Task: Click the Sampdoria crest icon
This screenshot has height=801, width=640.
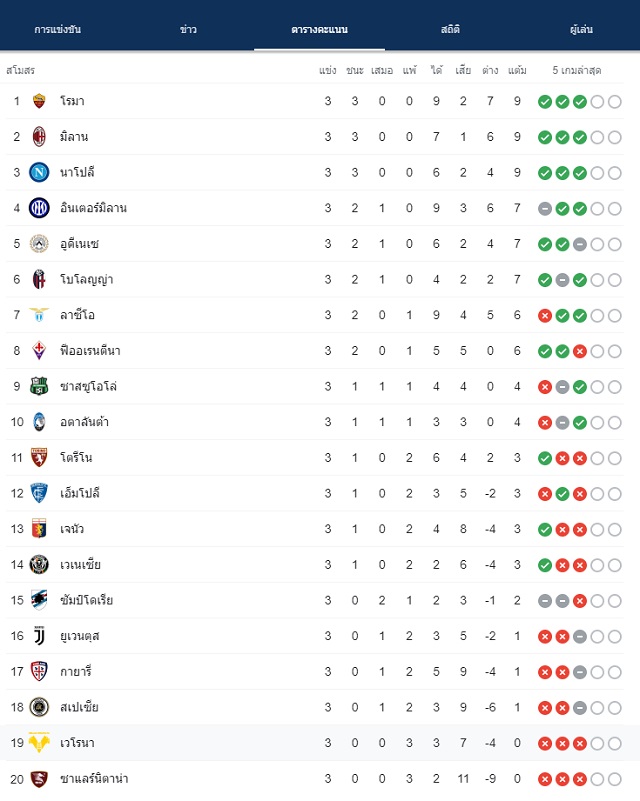Action: (x=39, y=600)
